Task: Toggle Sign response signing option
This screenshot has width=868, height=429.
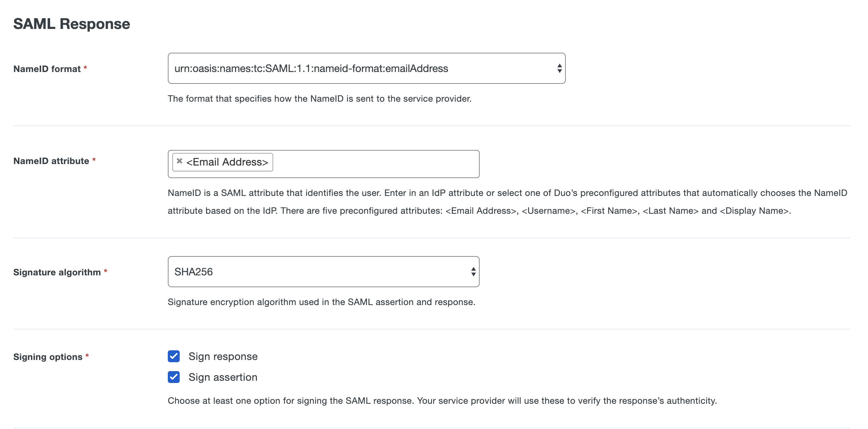Action: point(173,356)
